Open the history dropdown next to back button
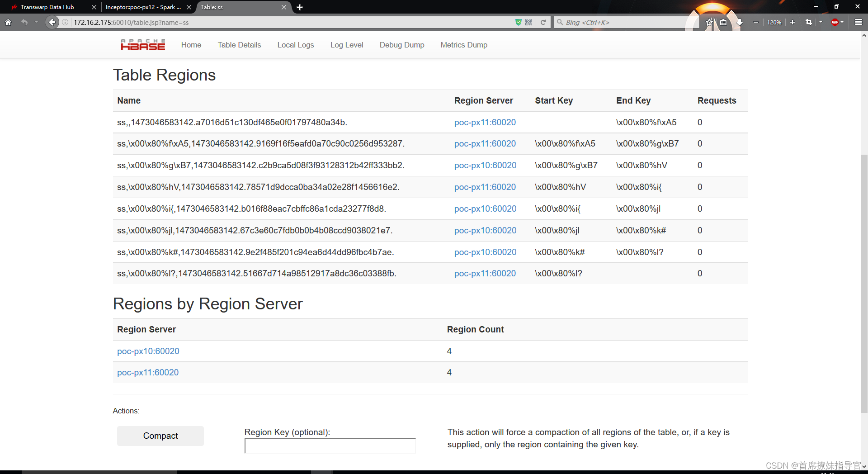 (x=37, y=22)
